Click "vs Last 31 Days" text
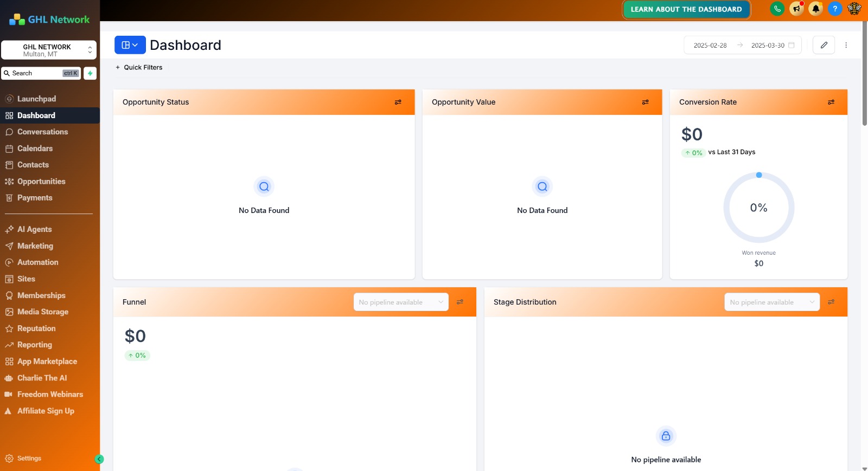 [732, 152]
